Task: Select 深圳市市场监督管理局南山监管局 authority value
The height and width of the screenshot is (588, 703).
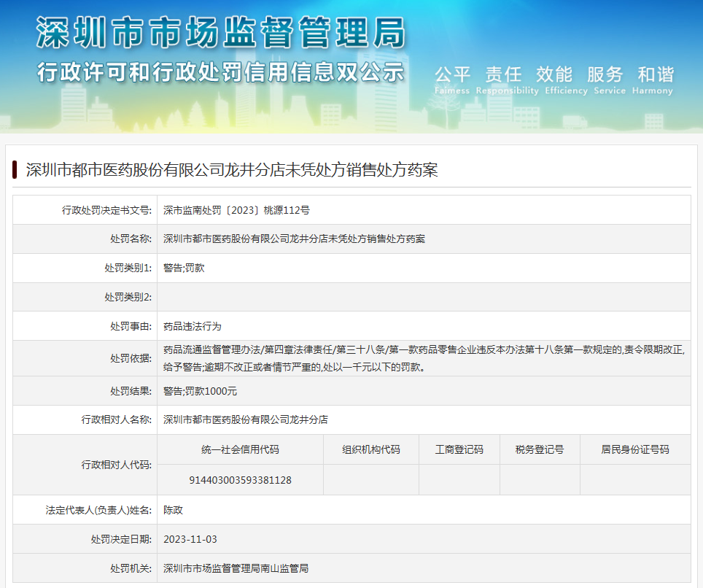Action: click(x=236, y=568)
